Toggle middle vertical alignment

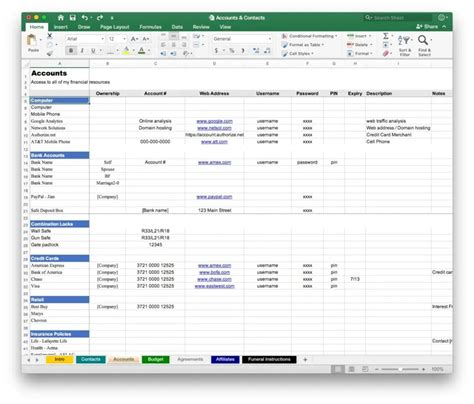[174, 36]
